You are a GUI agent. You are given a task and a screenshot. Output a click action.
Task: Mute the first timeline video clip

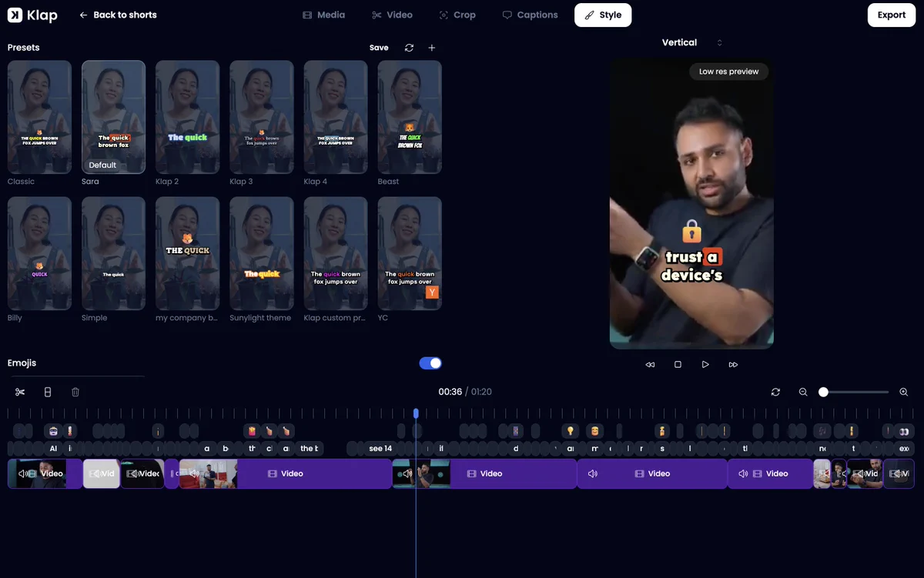point(23,473)
